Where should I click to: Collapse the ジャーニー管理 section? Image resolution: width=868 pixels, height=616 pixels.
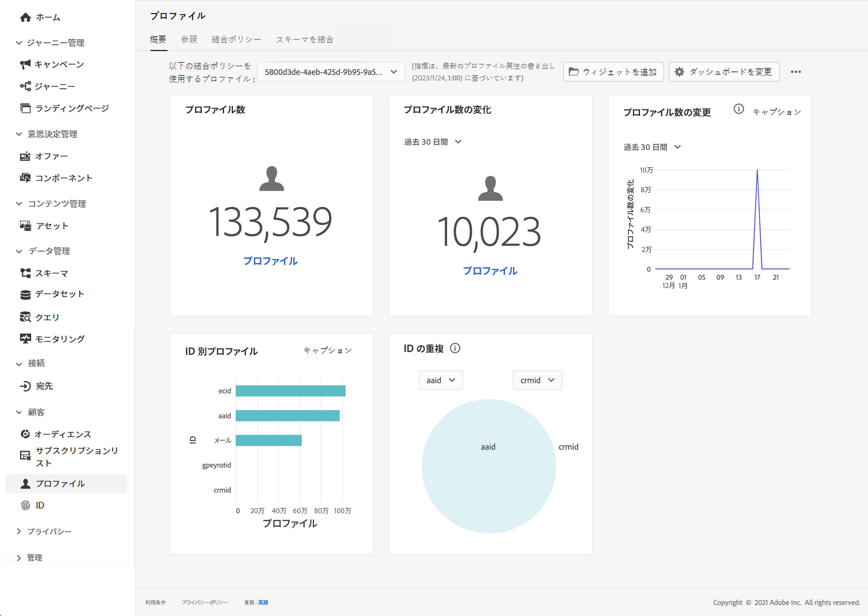pyautogui.click(x=19, y=43)
